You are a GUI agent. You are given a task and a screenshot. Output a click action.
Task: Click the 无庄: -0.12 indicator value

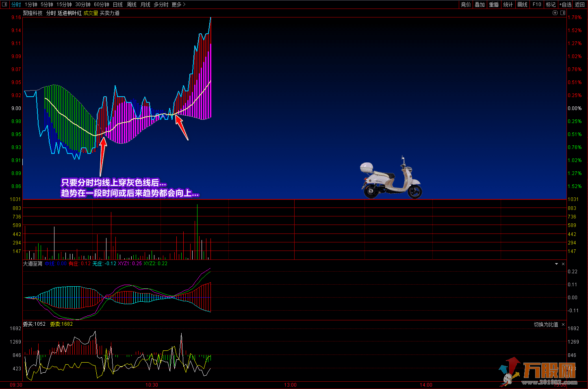pyautogui.click(x=104, y=264)
